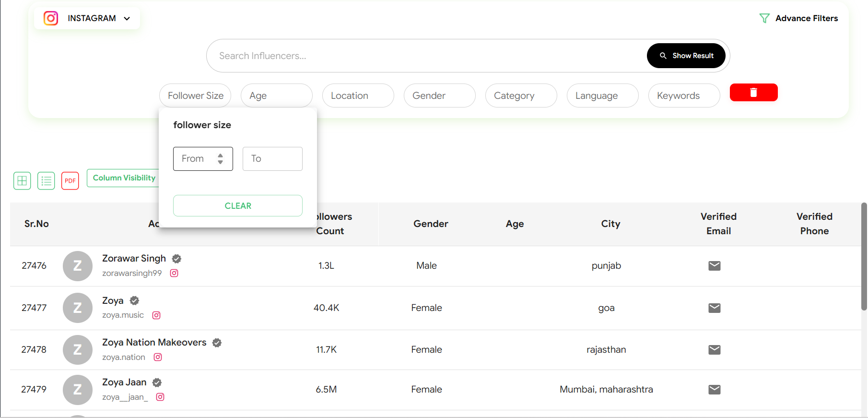Click CLEAR in follower size popup
This screenshot has width=868, height=418.
pyautogui.click(x=238, y=206)
